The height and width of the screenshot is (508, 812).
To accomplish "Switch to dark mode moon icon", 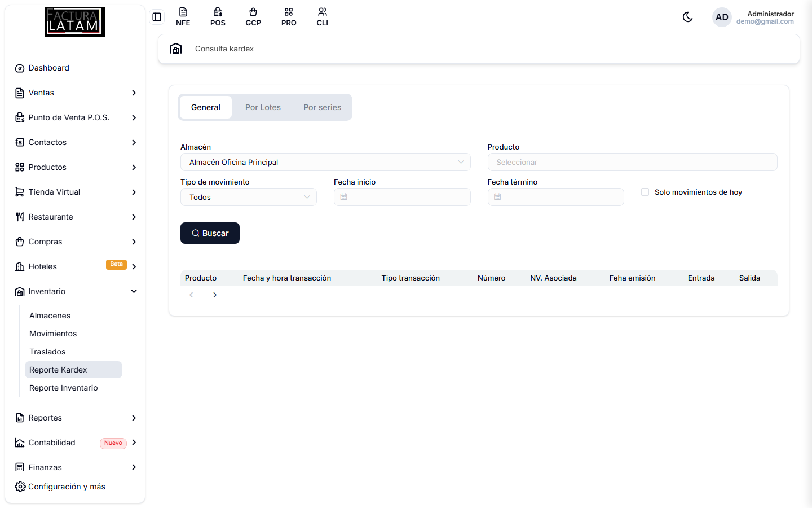I will pos(687,17).
